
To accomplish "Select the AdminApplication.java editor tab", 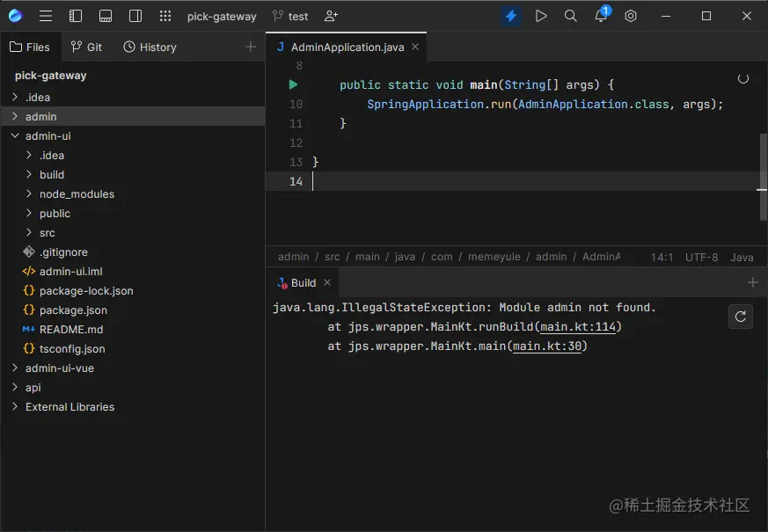I will coord(347,47).
